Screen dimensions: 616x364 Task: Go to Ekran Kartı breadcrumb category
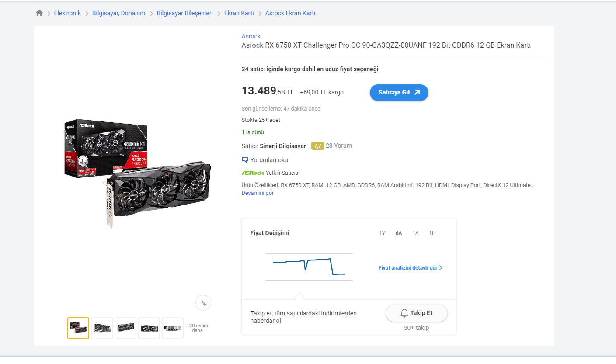(239, 13)
